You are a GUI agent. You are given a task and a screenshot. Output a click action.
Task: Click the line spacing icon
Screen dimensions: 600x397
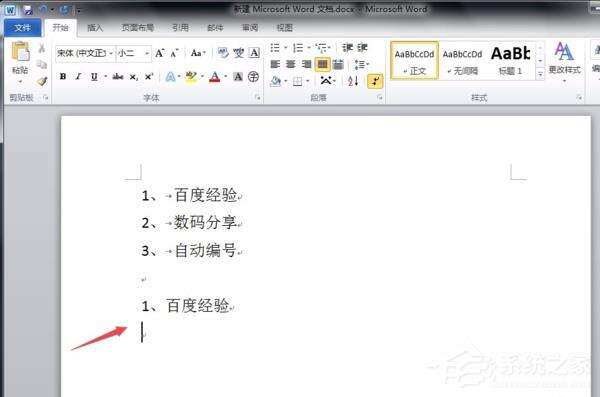[359, 64]
